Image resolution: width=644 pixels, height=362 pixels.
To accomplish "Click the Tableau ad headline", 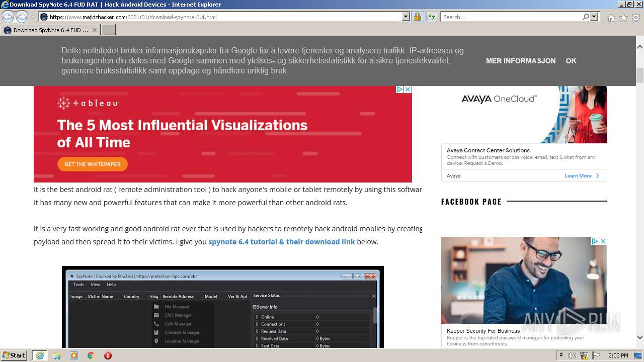I will 182,133.
